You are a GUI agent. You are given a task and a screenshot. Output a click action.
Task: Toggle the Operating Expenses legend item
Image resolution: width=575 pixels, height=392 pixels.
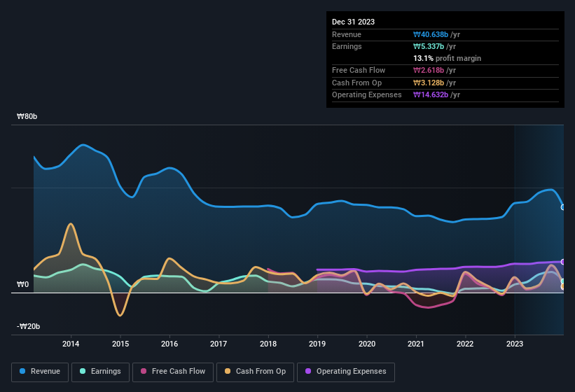(x=345, y=372)
